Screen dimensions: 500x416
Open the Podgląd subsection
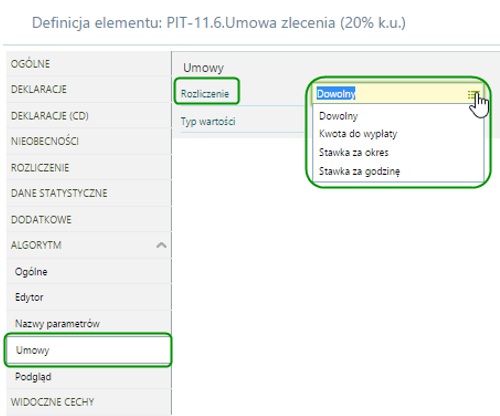pyautogui.click(x=89, y=377)
